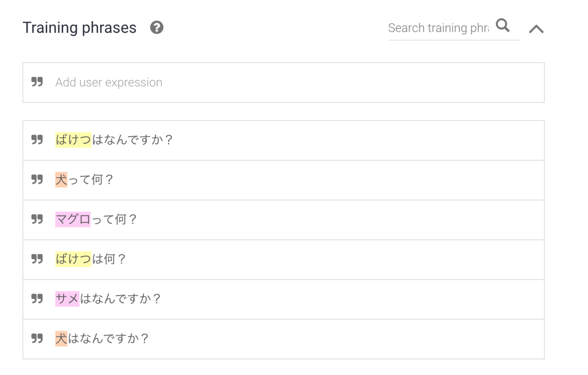
Task: Open the ばけつは何？ training phrase row
Action: click(283, 260)
